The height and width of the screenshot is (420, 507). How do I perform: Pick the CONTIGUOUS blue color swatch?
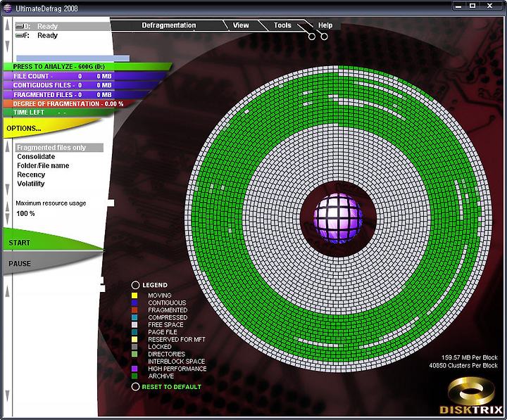[x=134, y=303]
